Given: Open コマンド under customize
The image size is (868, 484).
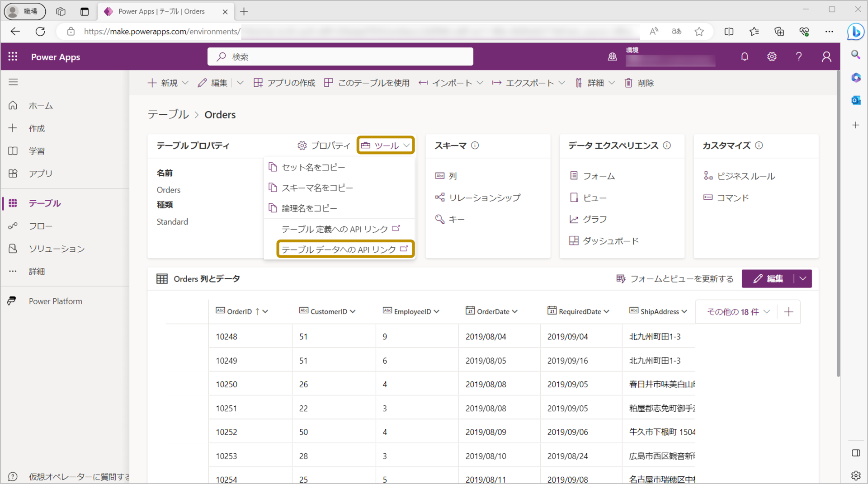Looking at the screenshot, I should pyautogui.click(x=726, y=197).
